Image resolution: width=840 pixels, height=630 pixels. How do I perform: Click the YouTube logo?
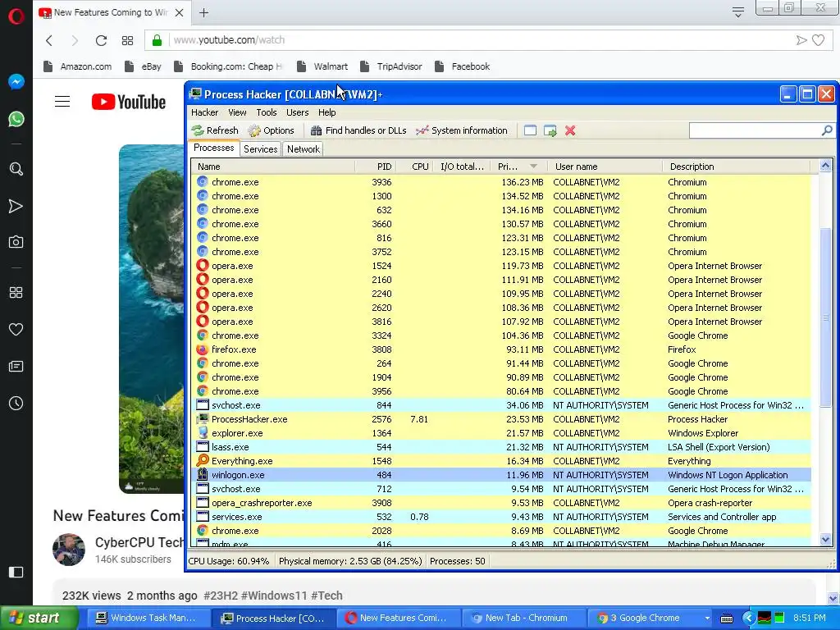pyautogui.click(x=129, y=102)
